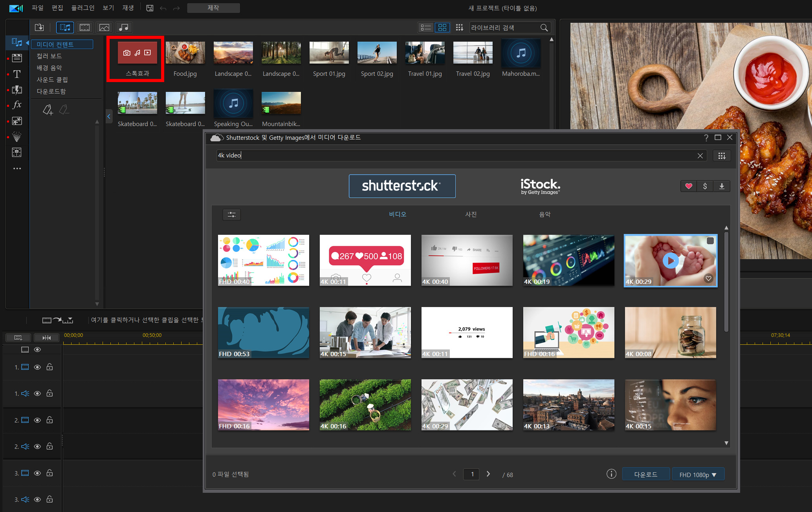
Task: Open the Title Room (T icon)
Action: (x=17, y=74)
